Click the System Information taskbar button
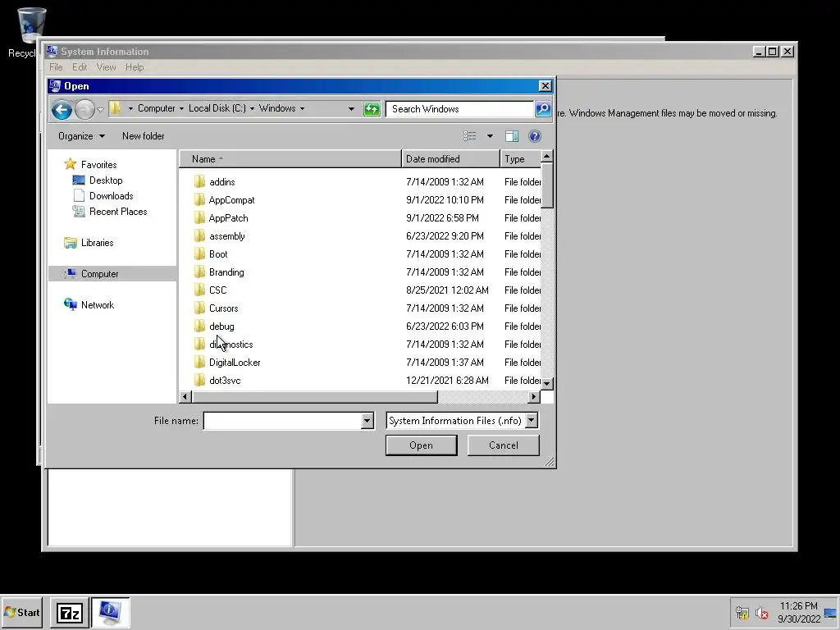840x630 pixels. click(x=111, y=613)
